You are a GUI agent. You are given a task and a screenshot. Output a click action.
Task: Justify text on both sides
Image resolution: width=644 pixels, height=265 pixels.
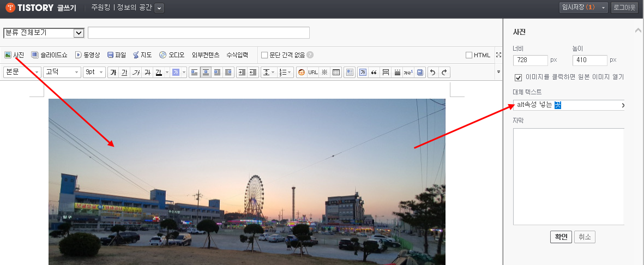(228, 73)
